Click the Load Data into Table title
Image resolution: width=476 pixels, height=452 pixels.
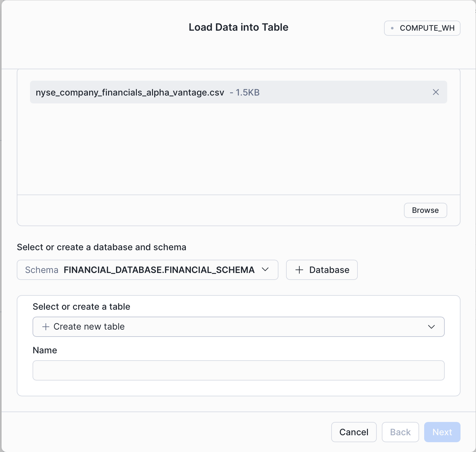[238, 27]
